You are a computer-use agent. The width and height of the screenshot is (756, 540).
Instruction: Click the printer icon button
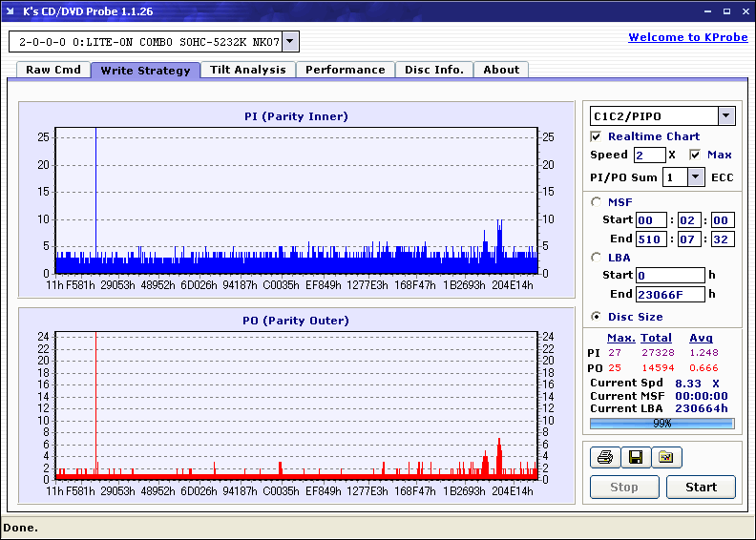[x=605, y=457]
